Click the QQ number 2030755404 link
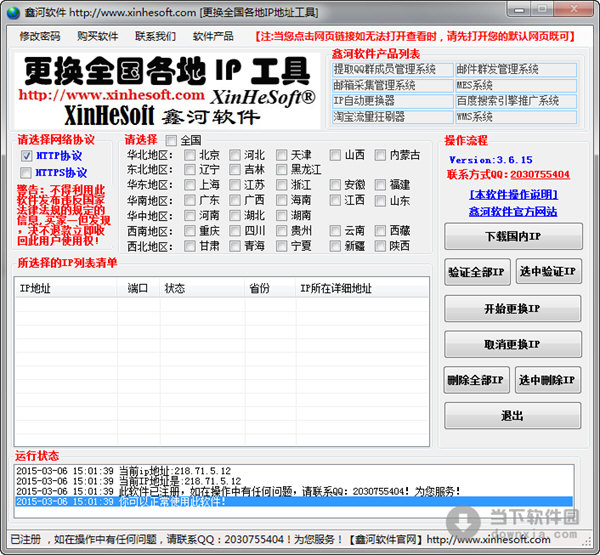This screenshot has width=600, height=555. (540, 175)
